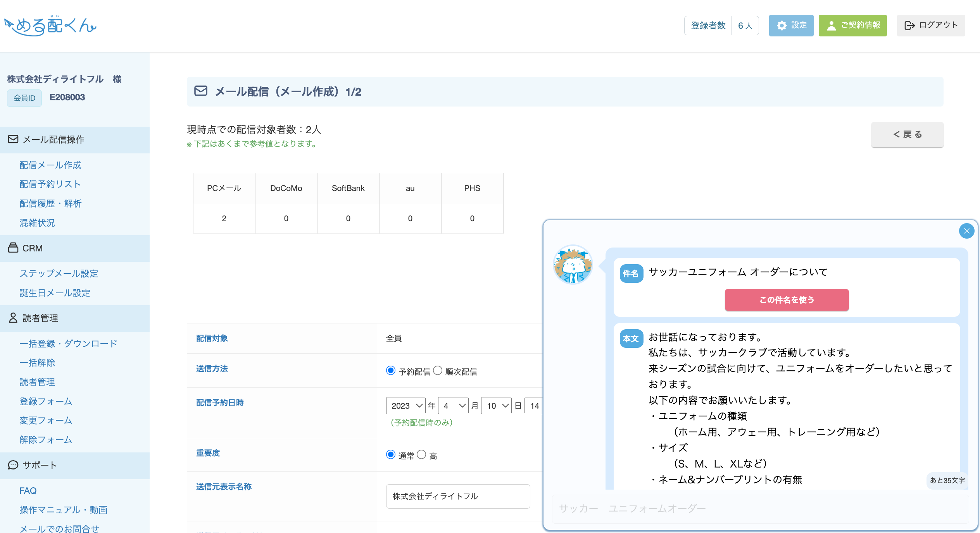This screenshot has height=533, width=980.
Task: Click the 戻る back button
Action: click(x=907, y=134)
